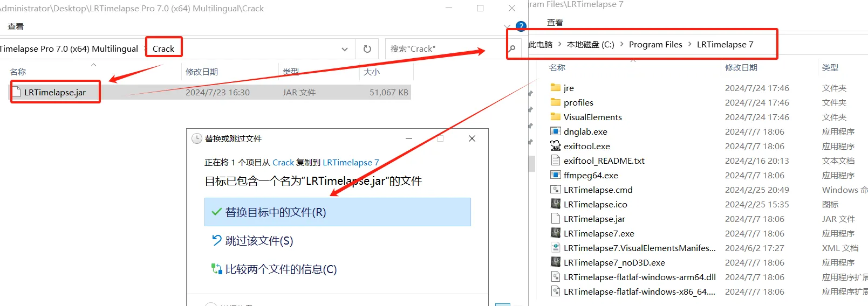Go to Program Files in breadcrumb
Viewport: 868px width, 306px height.
coord(655,44)
